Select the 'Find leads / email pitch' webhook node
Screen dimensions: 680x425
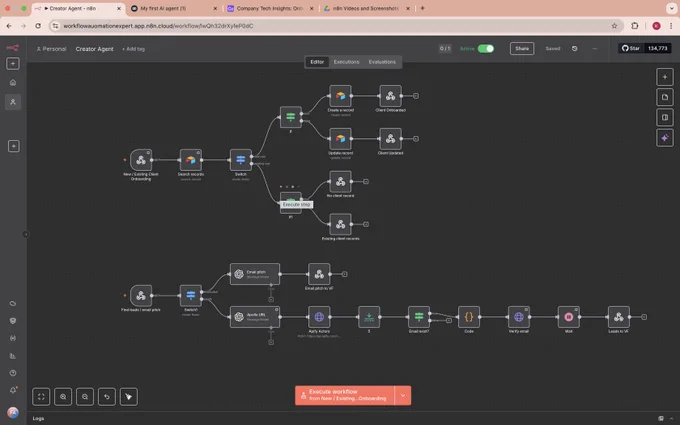(x=141, y=296)
